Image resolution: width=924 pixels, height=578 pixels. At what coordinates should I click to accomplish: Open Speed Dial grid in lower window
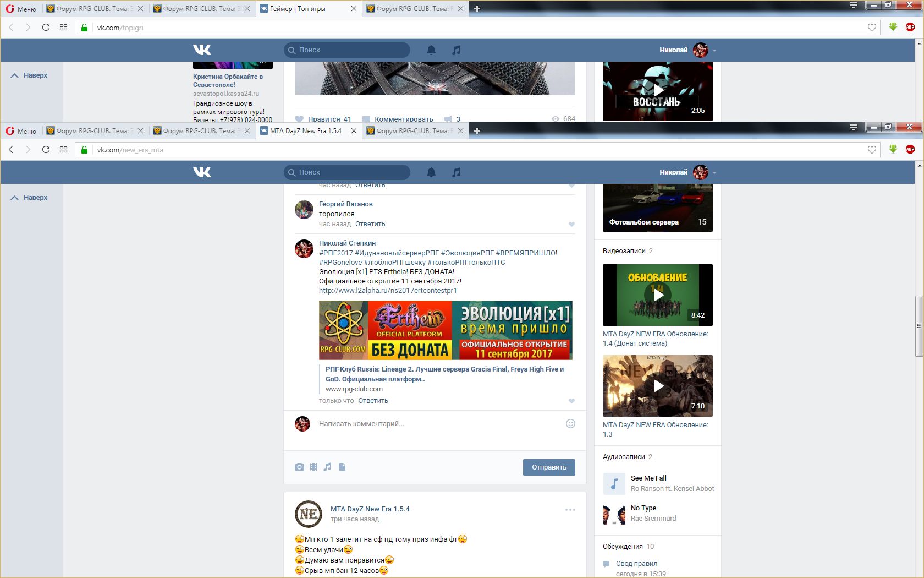63,150
